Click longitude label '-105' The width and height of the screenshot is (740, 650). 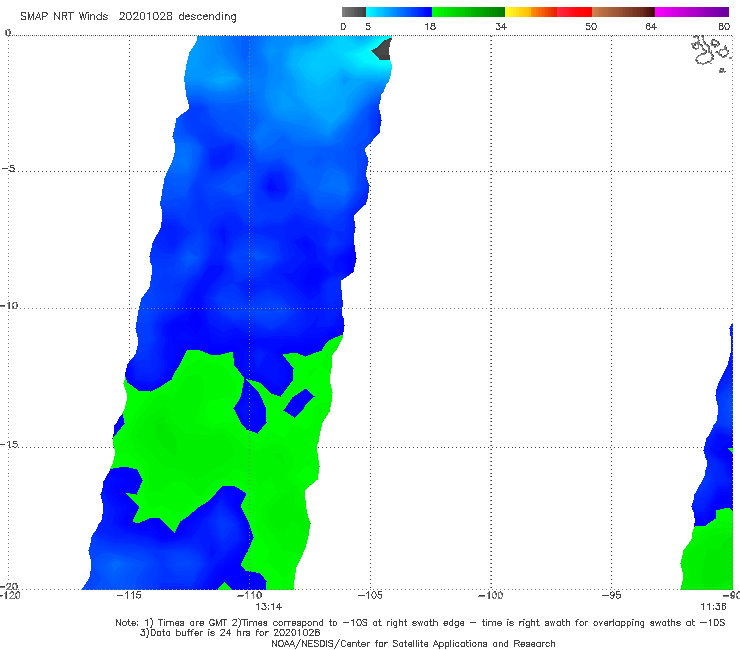coord(370,595)
